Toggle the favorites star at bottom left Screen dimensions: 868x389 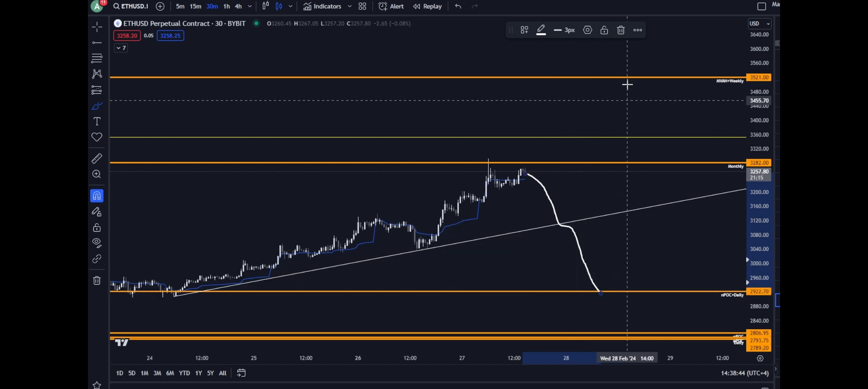click(x=97, y=385)
